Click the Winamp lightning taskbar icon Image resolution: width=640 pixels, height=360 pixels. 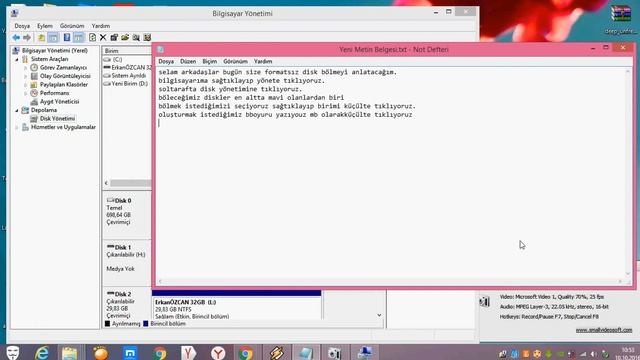(x=276, y=353)
